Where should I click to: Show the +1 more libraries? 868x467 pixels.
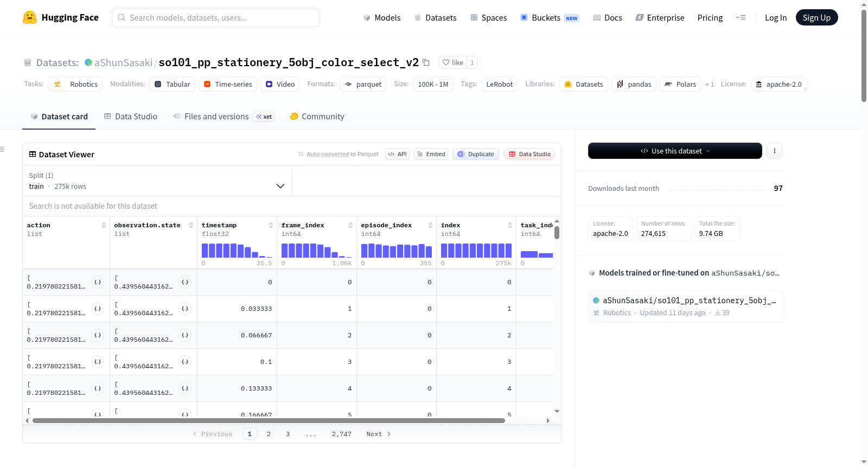point(710,84)
